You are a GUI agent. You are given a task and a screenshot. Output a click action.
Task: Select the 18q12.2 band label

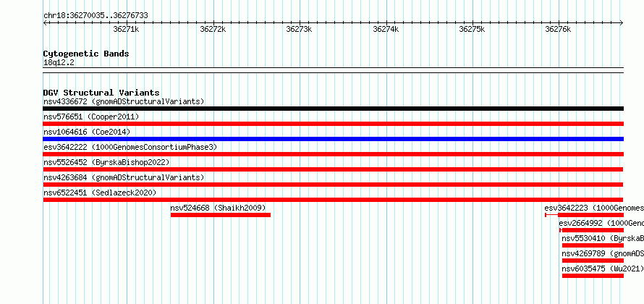[59, 63]
